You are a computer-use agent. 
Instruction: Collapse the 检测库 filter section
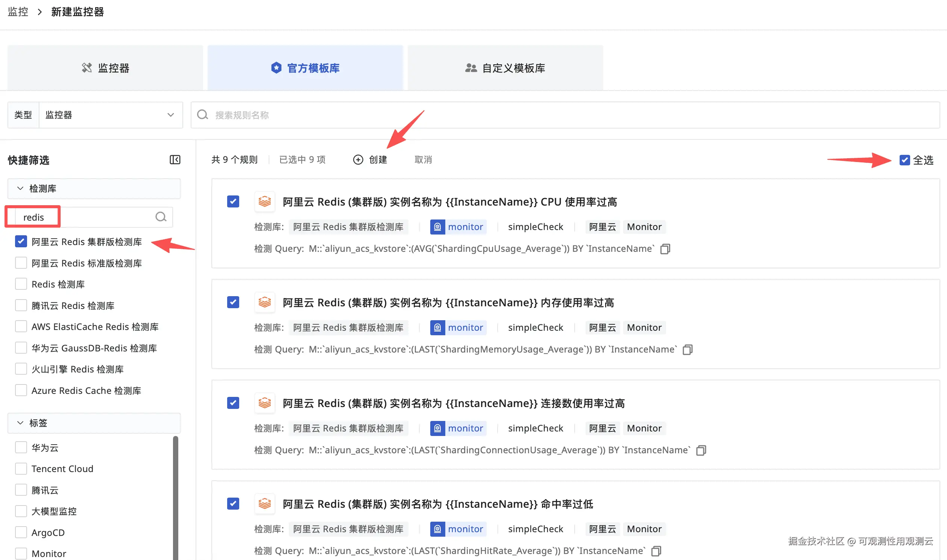click(x=20, y=188)
